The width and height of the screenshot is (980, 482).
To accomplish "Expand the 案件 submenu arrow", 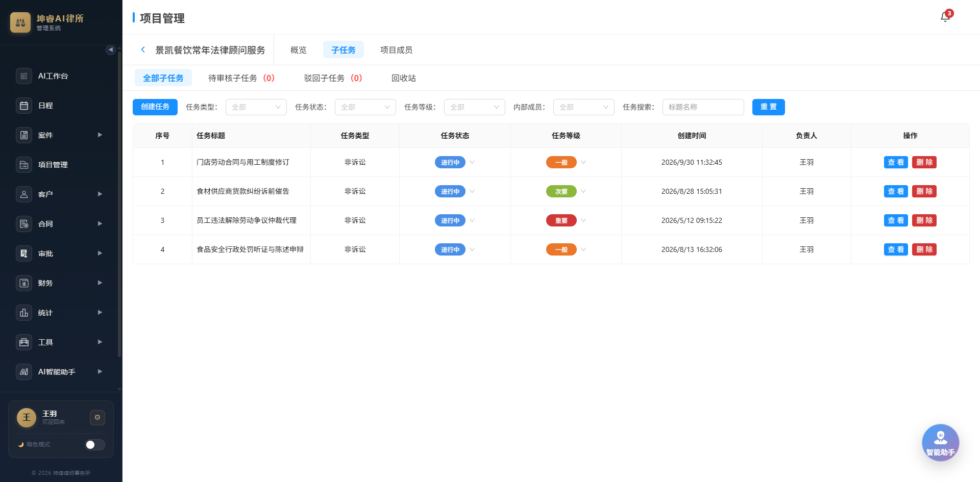I will tap(100, 135).
